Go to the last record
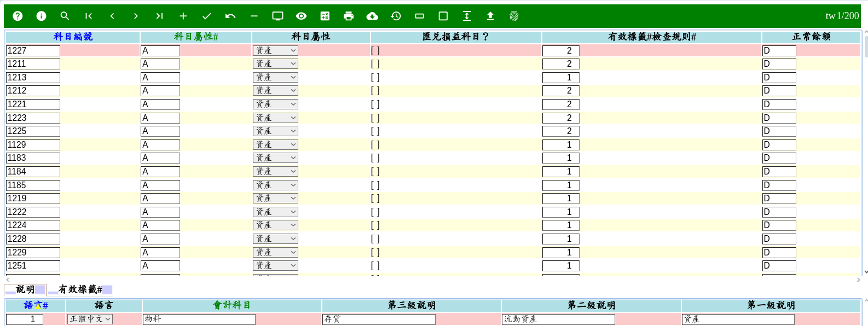The height and width of the screenshot is (326, 868). click(159, 16)
